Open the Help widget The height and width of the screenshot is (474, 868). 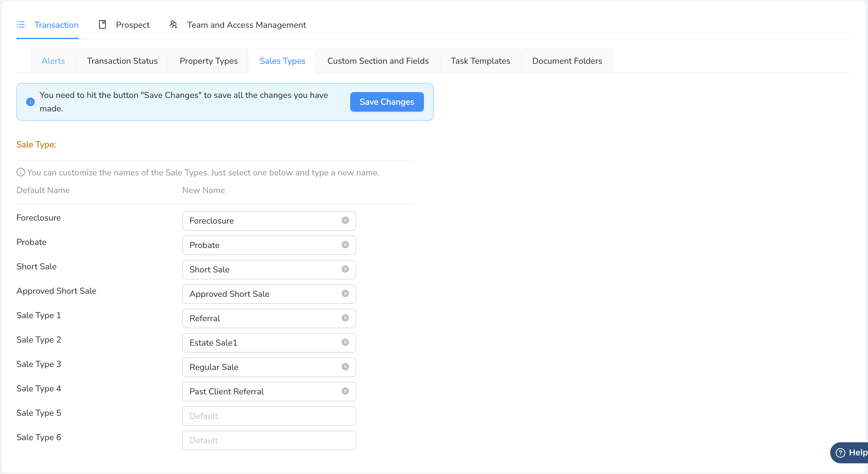pyautogui.click(x=851, y=452)
